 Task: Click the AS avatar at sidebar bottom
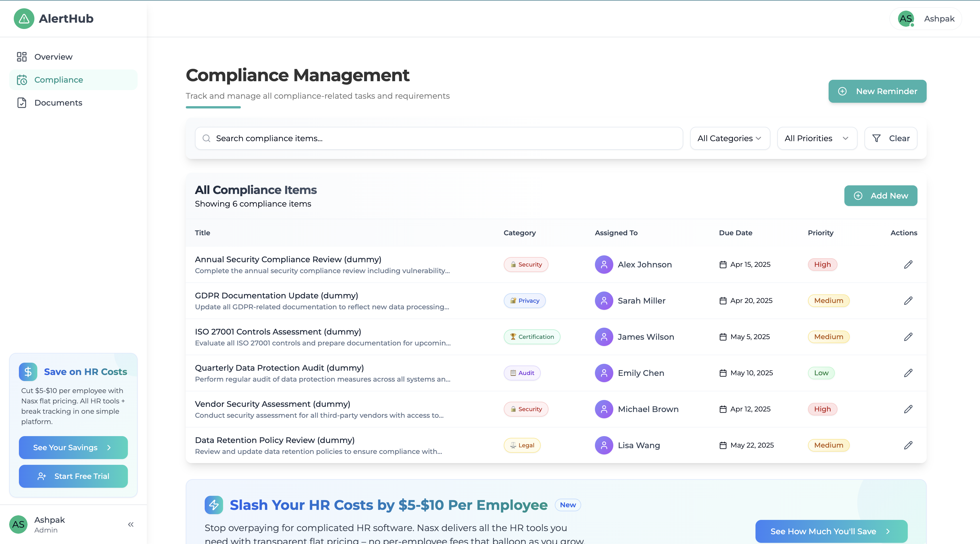point(18,524)
